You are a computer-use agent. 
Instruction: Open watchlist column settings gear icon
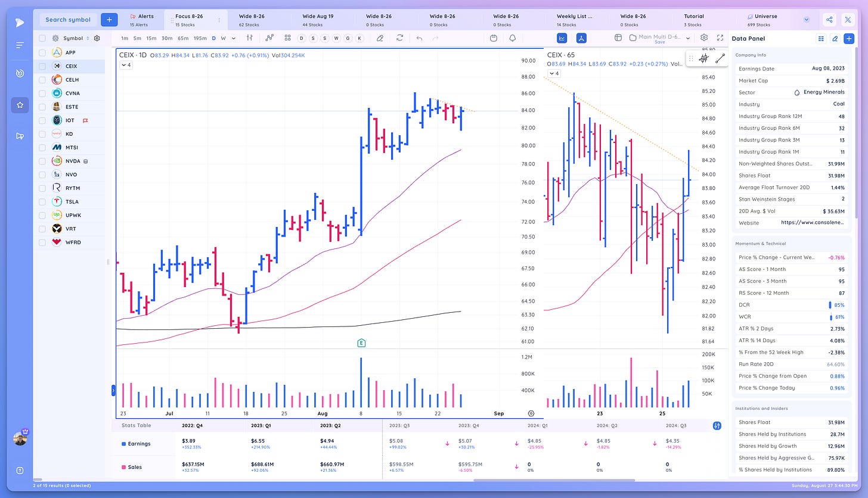[x=97, y=38]
